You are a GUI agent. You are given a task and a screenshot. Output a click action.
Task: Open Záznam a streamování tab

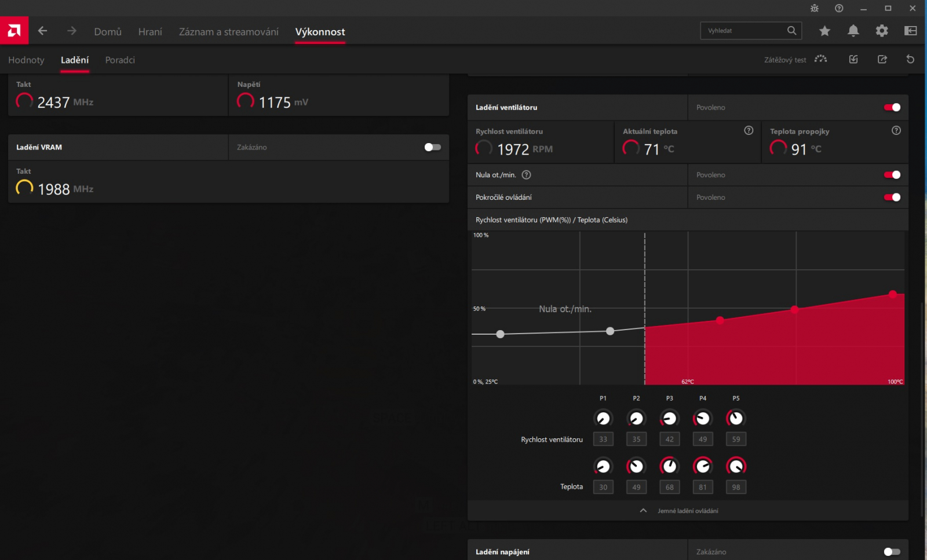tap(228, 32)
